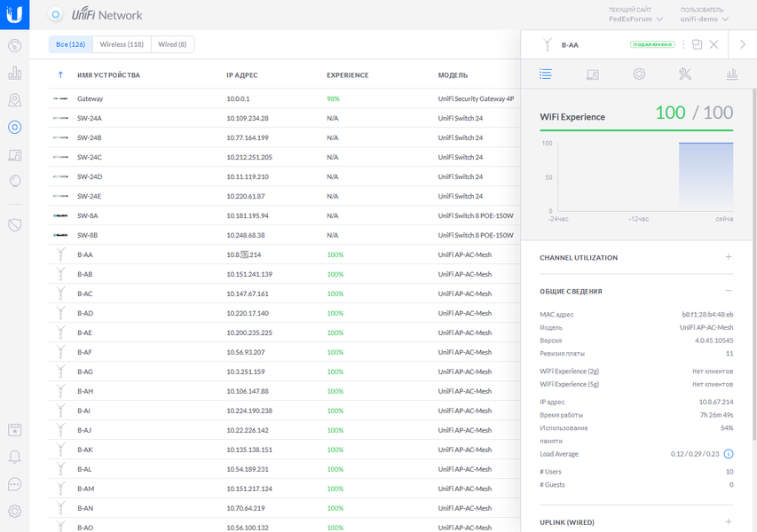This screenshot has height=532, width=757.
Task: Select the Все (126) filter tab
Action: coord(70,44)
